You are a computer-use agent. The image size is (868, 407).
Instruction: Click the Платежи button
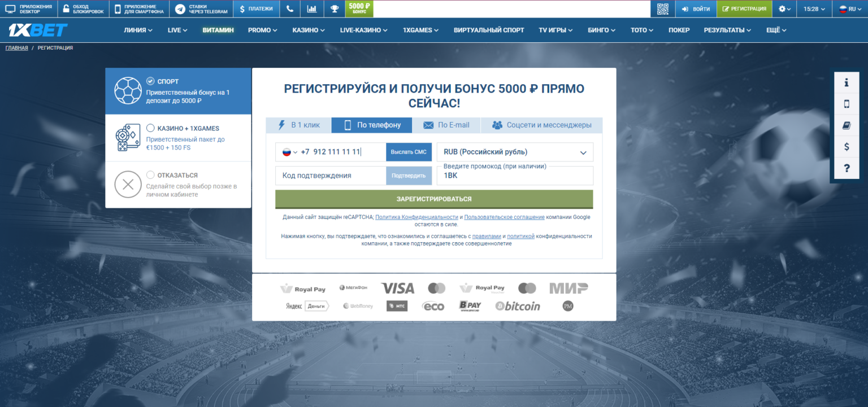pyautogui.click(x=257, y=9)
